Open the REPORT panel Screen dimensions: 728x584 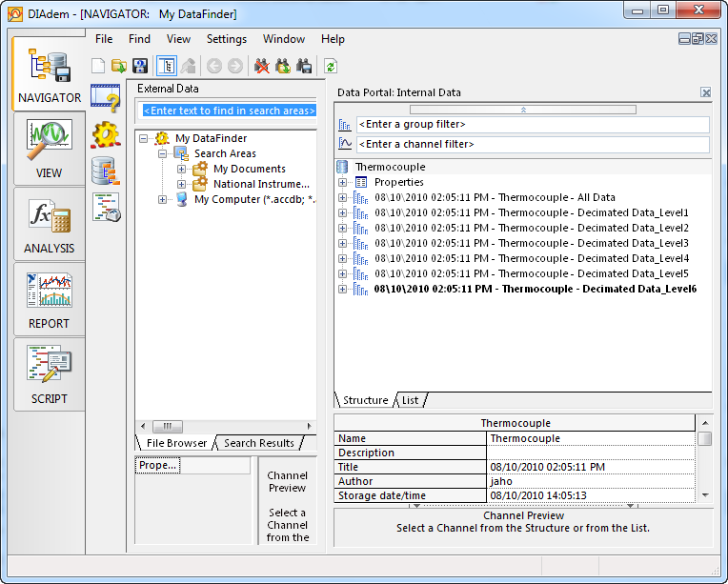click(x=49, y=299)
